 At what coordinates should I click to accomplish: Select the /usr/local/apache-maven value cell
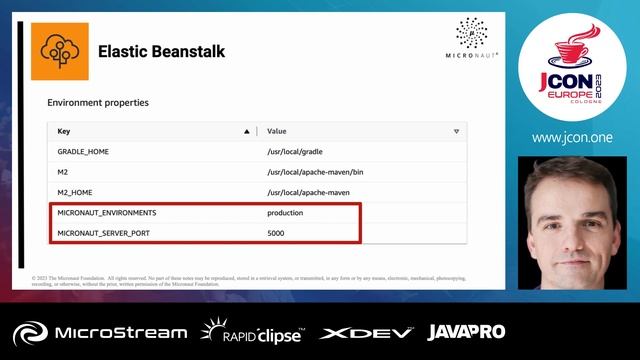click(308, 192)
